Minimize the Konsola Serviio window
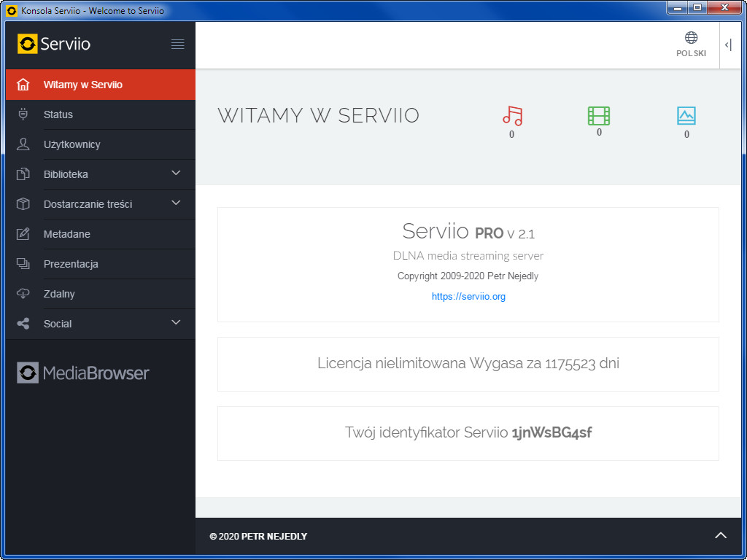747x560 pixels. pyautogui.click(x=677, y=7)
